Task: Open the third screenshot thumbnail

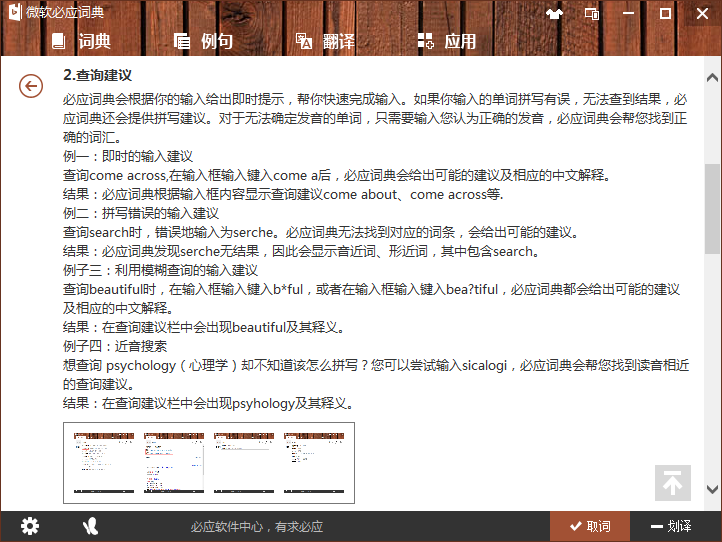Action: click(244, 463)
